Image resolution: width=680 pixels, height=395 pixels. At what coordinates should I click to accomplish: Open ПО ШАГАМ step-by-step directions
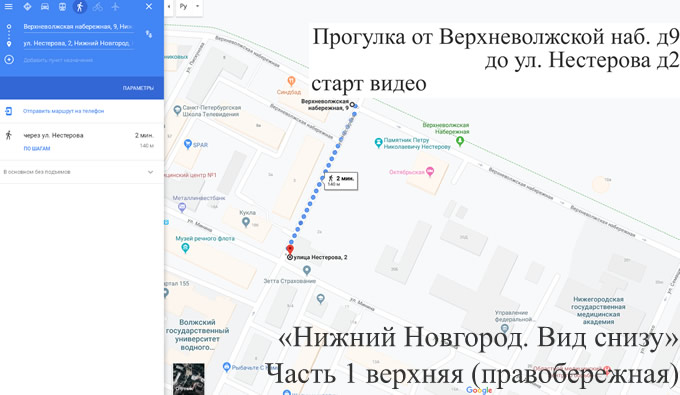point(37,148)
